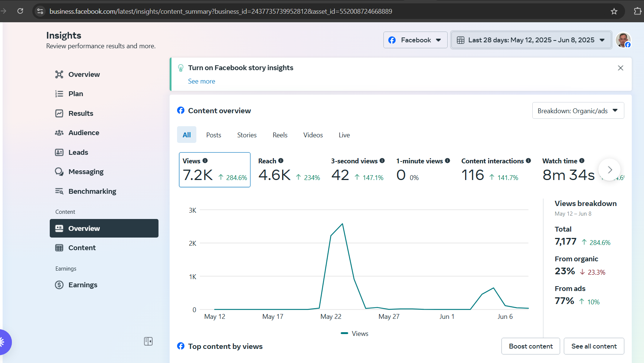Click the Watch time info icon
This screenshot has width=644, height=363.
(582, 161)
